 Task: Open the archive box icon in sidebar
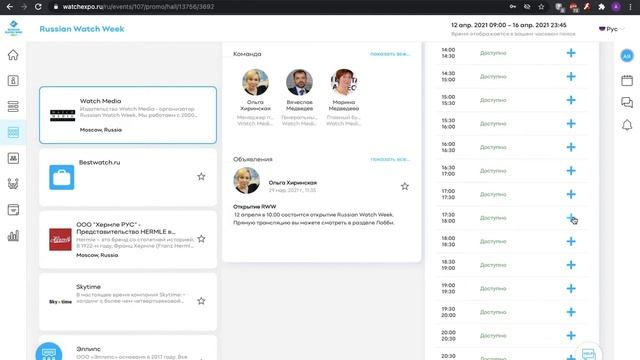point(13,210)
